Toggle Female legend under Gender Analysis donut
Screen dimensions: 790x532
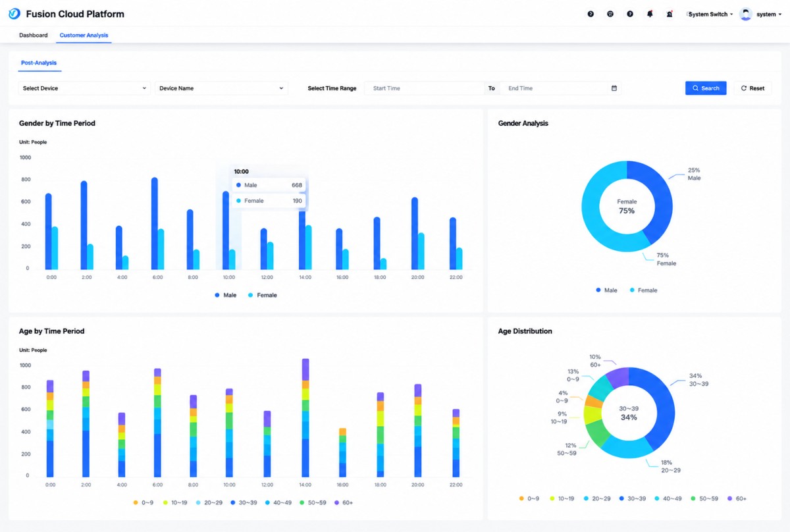[x=643, y=290]
